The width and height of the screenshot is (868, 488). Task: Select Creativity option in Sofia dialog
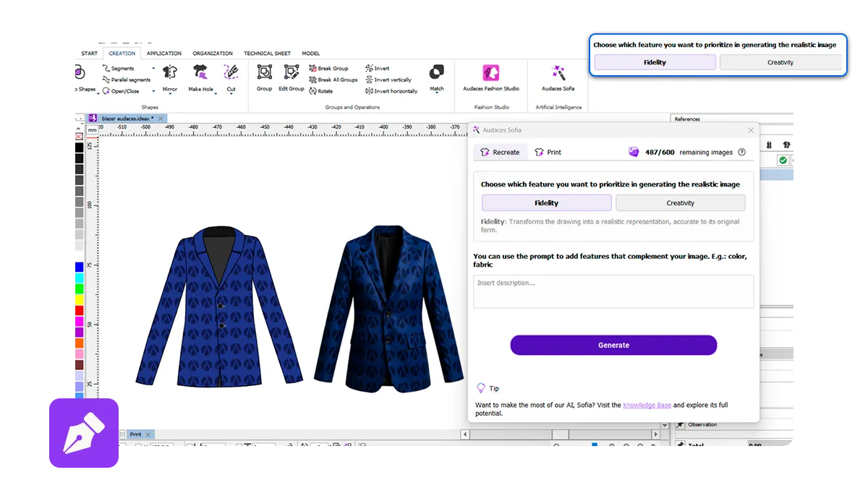pyautogui.click(x=680, y=203)
